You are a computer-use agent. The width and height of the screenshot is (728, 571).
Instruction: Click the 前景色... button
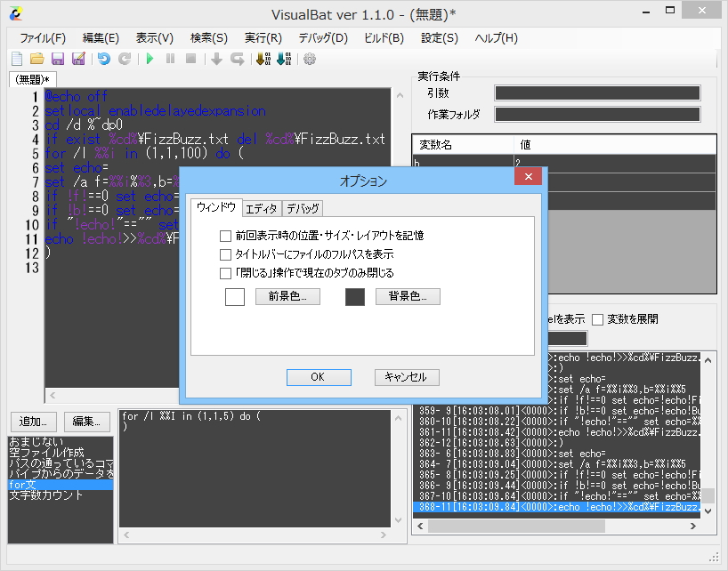(x=287, y=296)
